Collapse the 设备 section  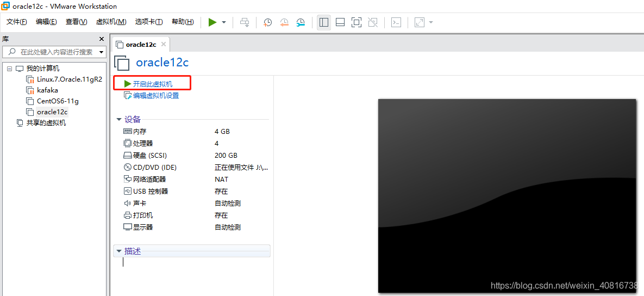click(119, 119)
